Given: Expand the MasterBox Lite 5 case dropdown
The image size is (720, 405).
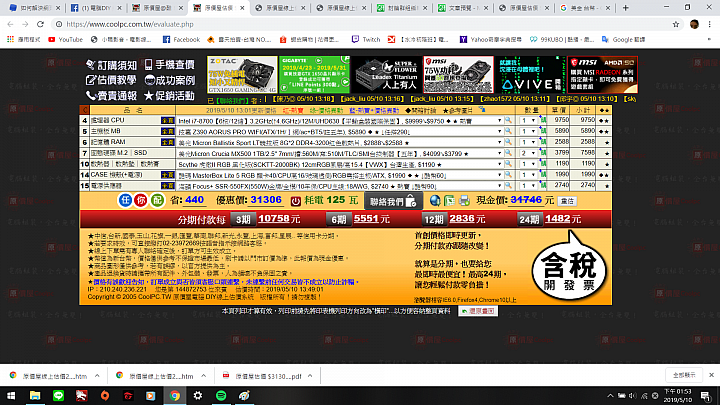Looking at the screenshot, I should coord(500,175).
